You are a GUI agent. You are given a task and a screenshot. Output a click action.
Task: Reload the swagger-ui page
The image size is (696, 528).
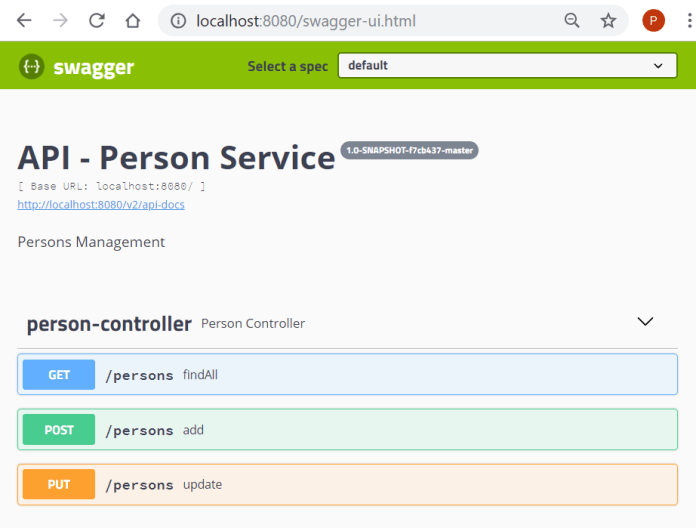tap(96, 20)
